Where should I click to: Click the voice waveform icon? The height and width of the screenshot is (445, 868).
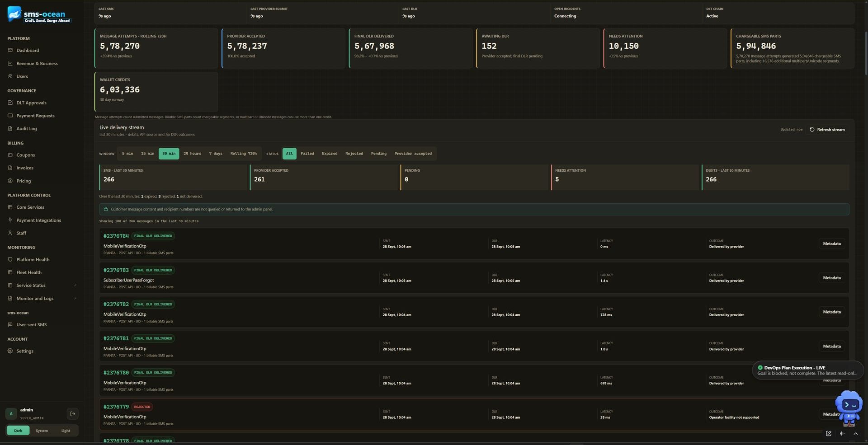point(842,433)
